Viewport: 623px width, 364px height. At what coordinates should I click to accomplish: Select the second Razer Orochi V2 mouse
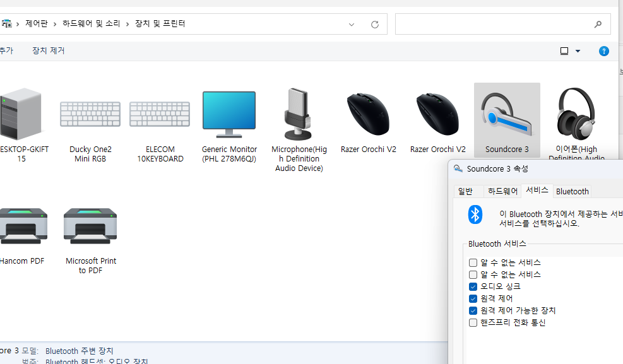[437, 114]
